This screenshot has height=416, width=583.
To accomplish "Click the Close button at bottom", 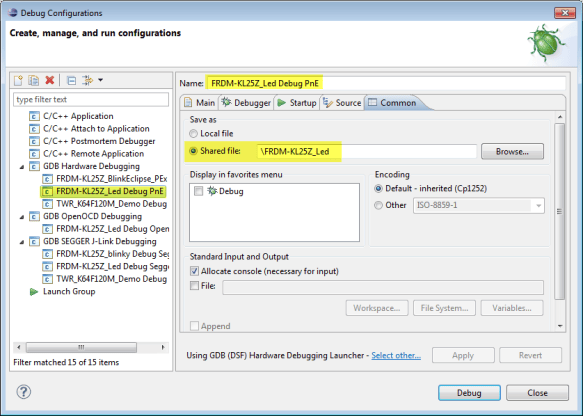I will pos(537,393).
